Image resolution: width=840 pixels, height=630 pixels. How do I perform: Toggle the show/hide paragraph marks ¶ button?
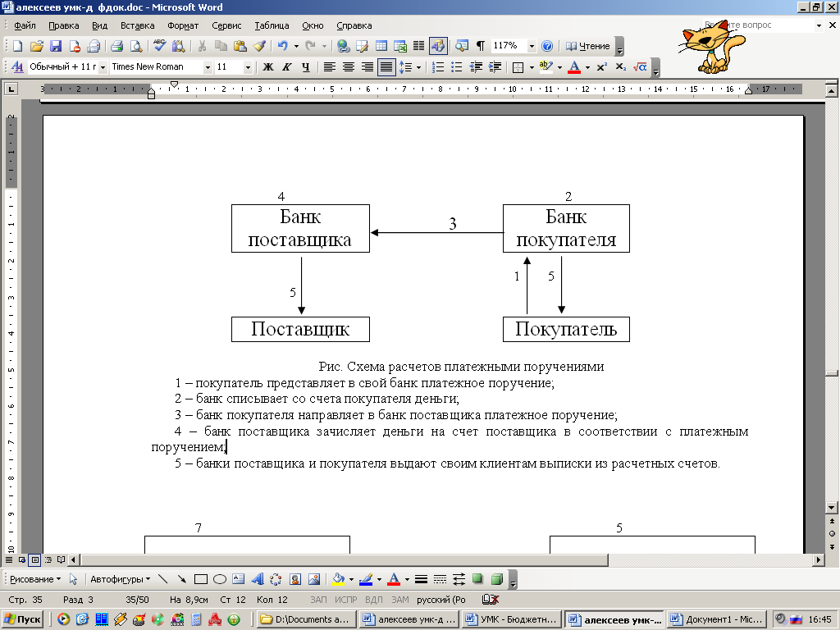click(481, 46)
